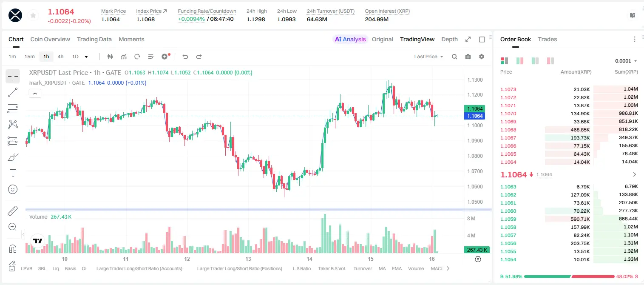Switch to the Trades tab
Viewport: 644px width, 285px height.
(x=547, y=39)
